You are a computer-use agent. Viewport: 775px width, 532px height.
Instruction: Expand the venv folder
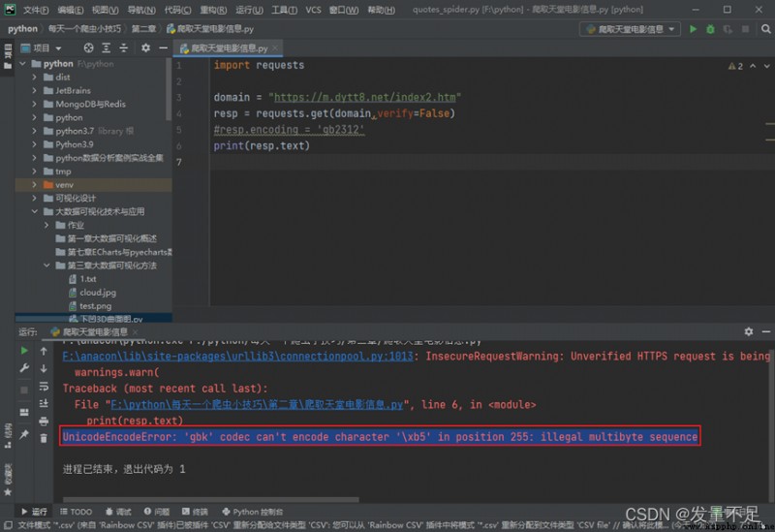pyautogui.click(x=34, y=184)
